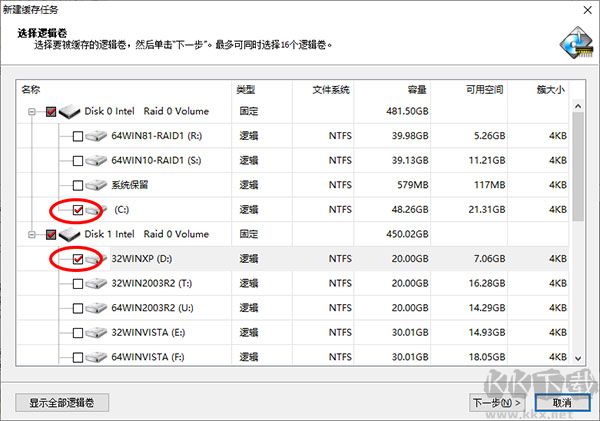The width and height of the screenshot is (600, 421).
Task: Select the (C:) volume label
Action: (122, 210)
